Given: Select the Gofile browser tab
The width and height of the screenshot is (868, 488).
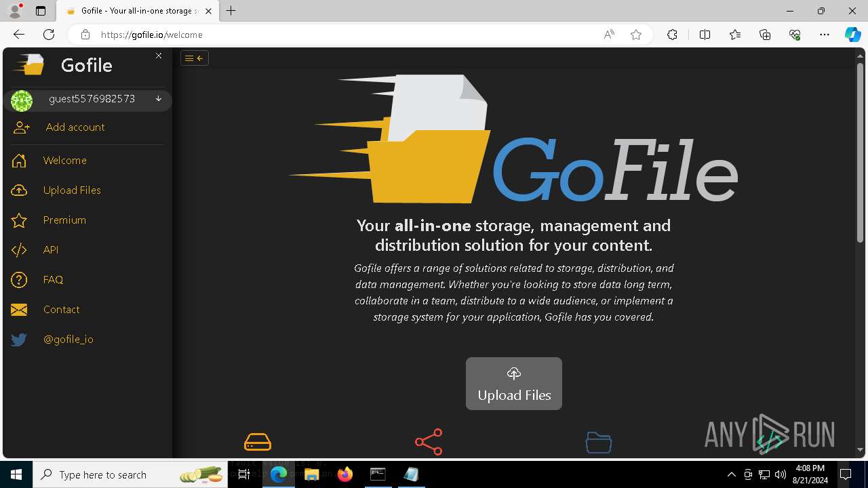Looking at the screenshot, I should 138,11.
